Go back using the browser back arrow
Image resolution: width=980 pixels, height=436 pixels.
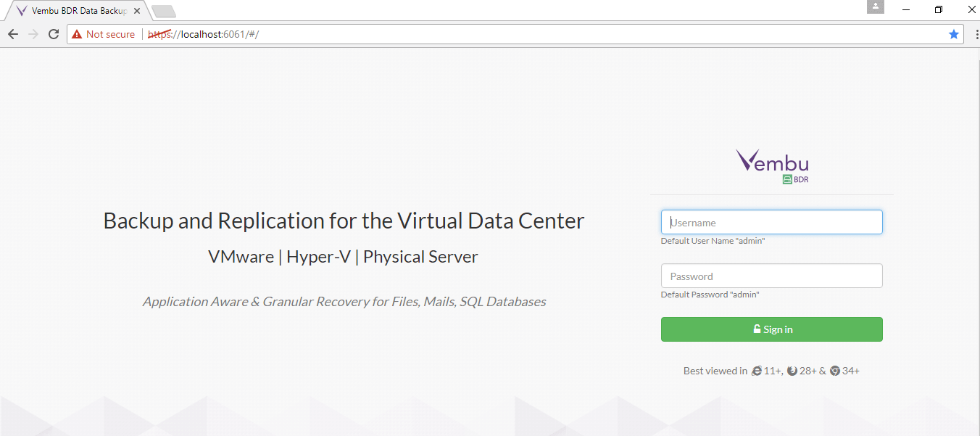13,34
